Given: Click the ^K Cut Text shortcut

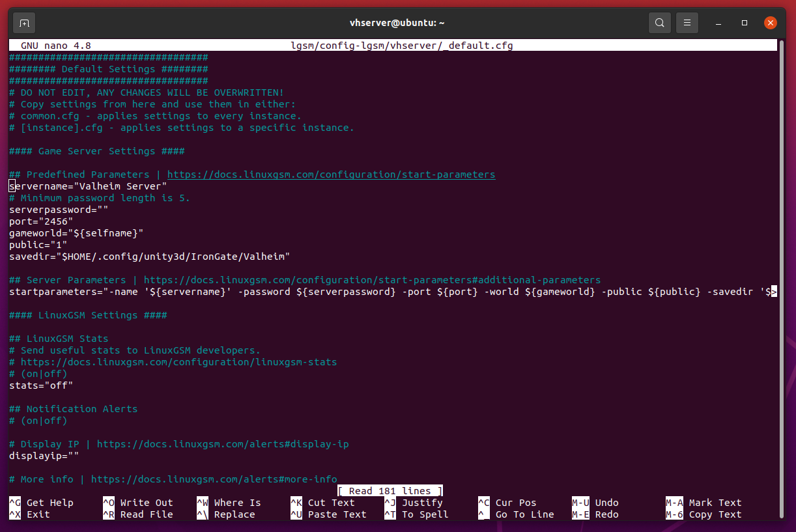Looking at the screenshot, I should coord(322,503).
